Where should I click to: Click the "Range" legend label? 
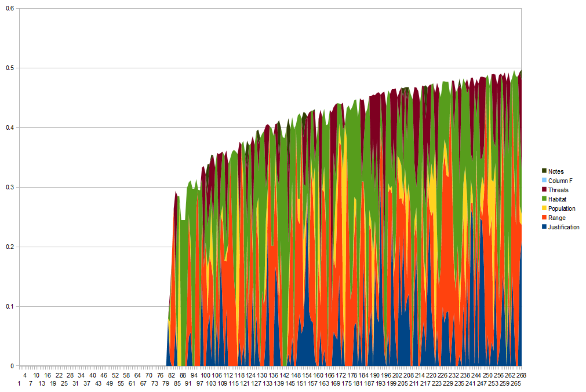point(557,218)
